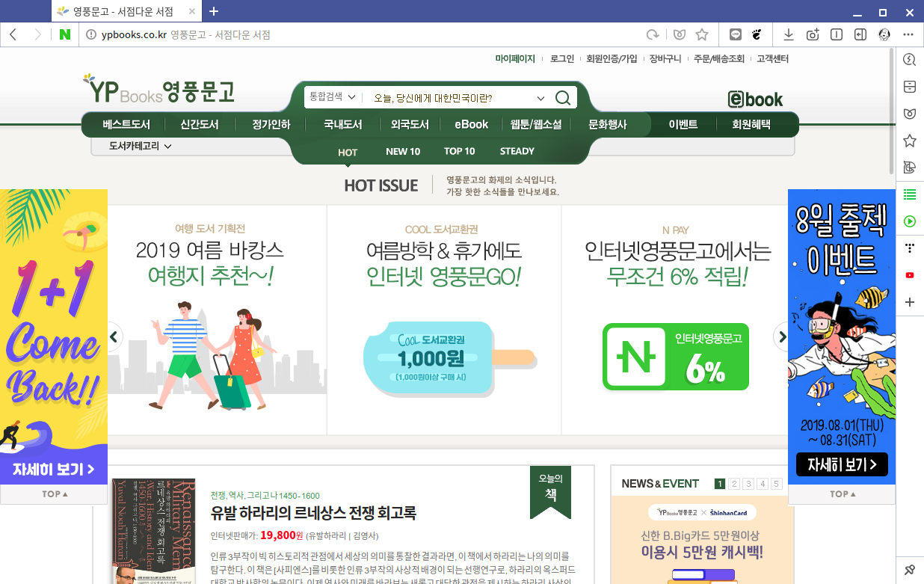Open the dual-tab split view icon
Image resolution: width=924 pixels, height=584 pixels.
[837, 34]
